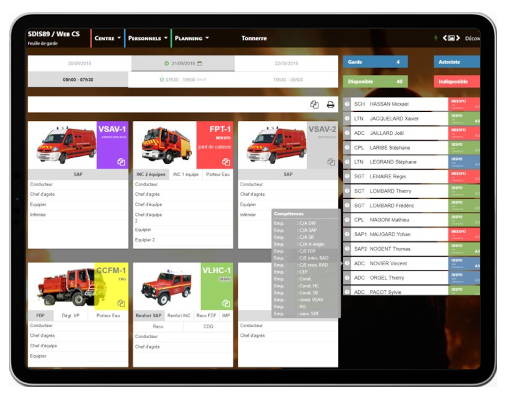Click the VSAV-1 ambulance thumbnail
The image size is (505, 395).
pos(66,145)
